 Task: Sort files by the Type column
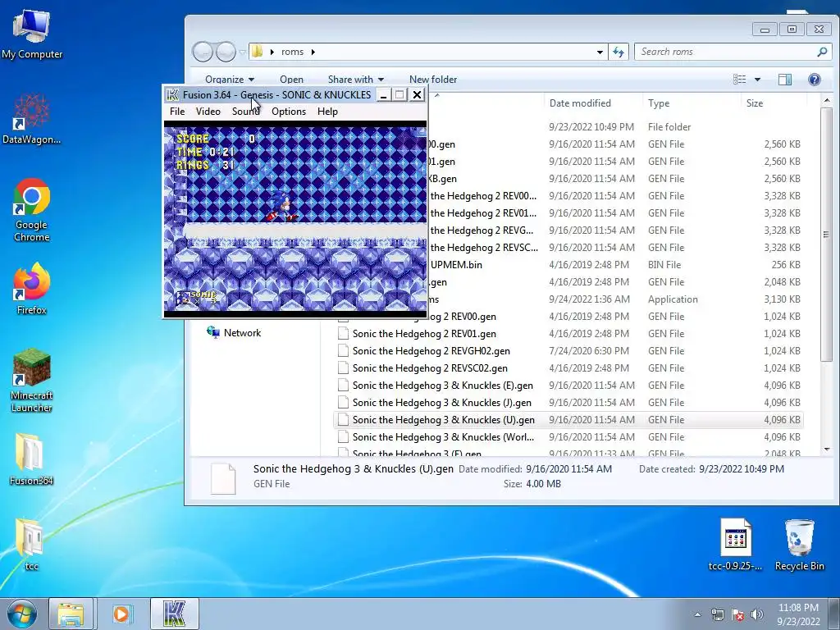pos(691,103)
